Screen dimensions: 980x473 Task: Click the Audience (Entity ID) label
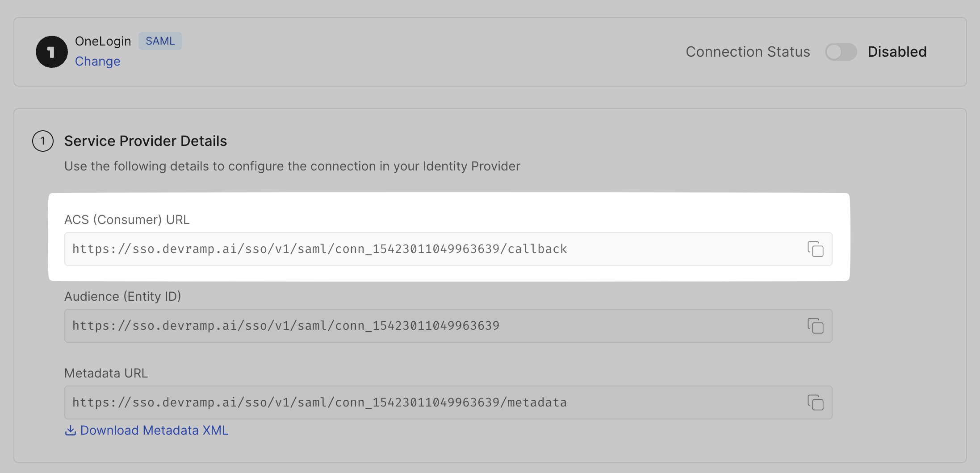[123, 296]
